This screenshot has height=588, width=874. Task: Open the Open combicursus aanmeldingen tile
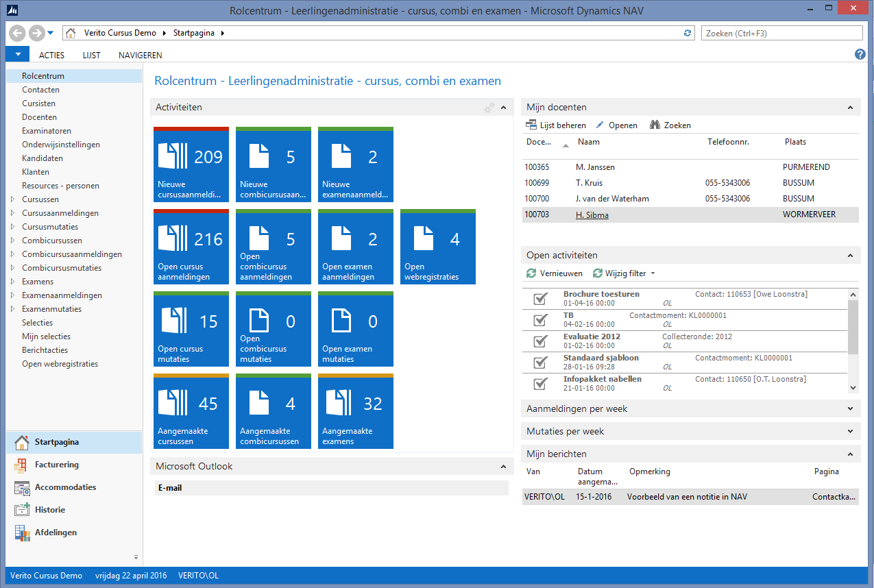point(274,246)
